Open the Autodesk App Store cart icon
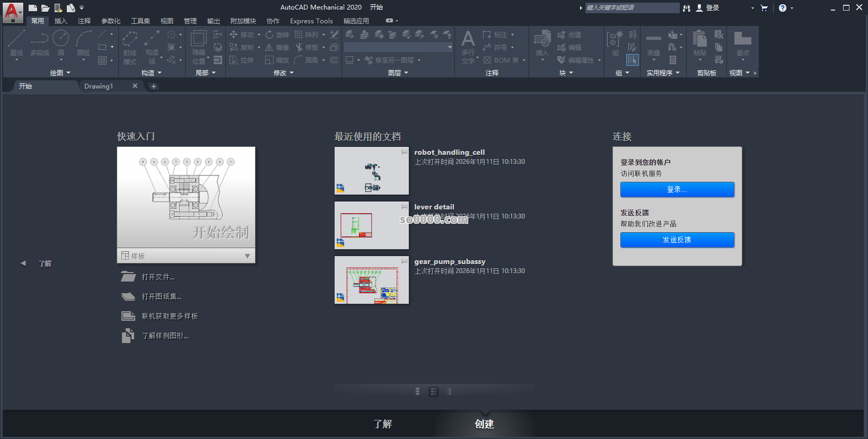 [764, 8]
